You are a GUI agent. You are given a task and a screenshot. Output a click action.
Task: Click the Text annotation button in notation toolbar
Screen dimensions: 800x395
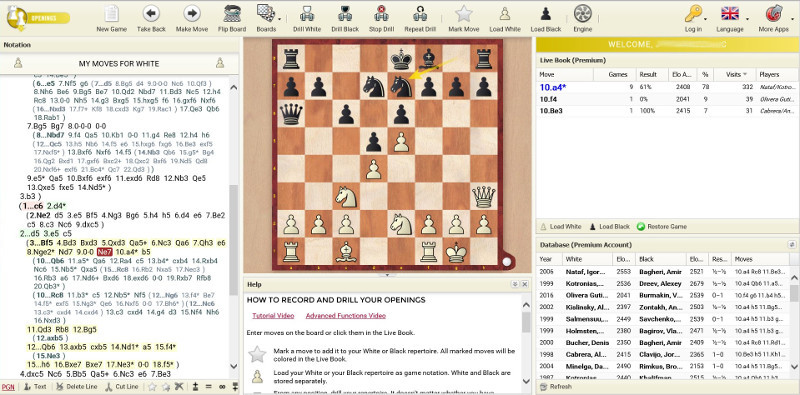point(35,387)
